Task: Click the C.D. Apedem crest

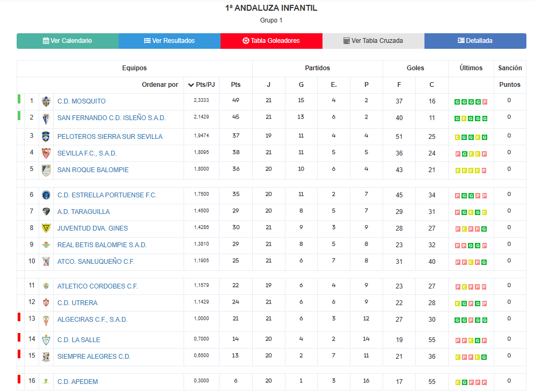Action: (x=46, y=381)
